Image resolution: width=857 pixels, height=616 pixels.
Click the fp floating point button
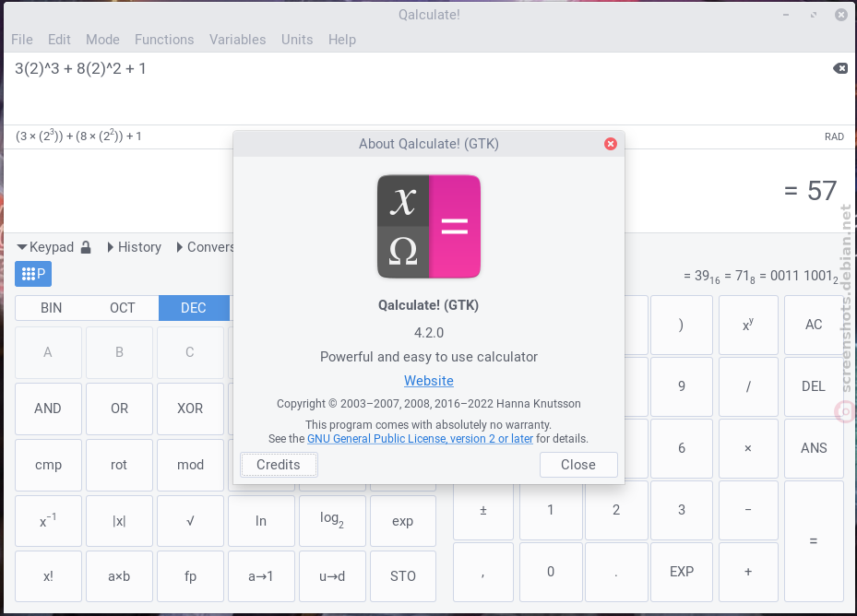tap(190, 576)
